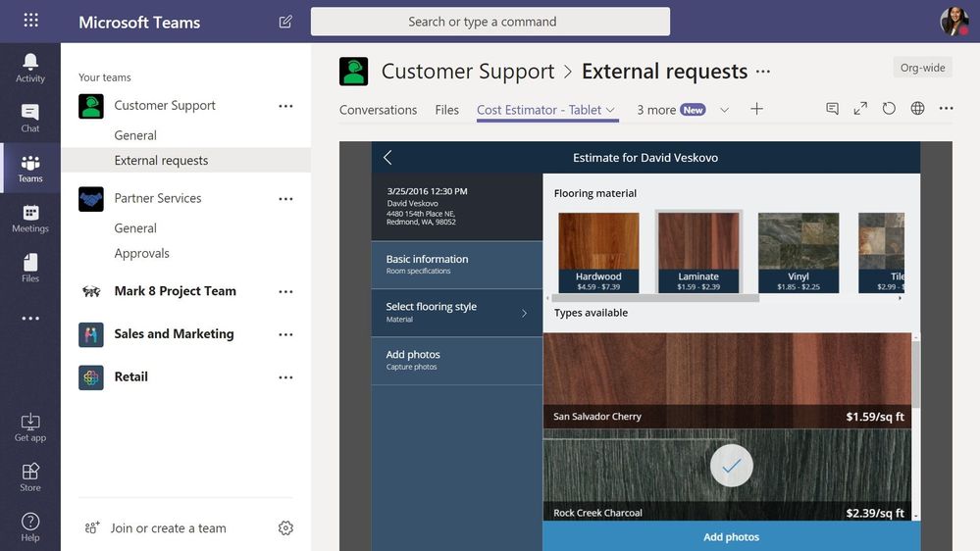Open Sales and Marketing more options

coord(285,335)
